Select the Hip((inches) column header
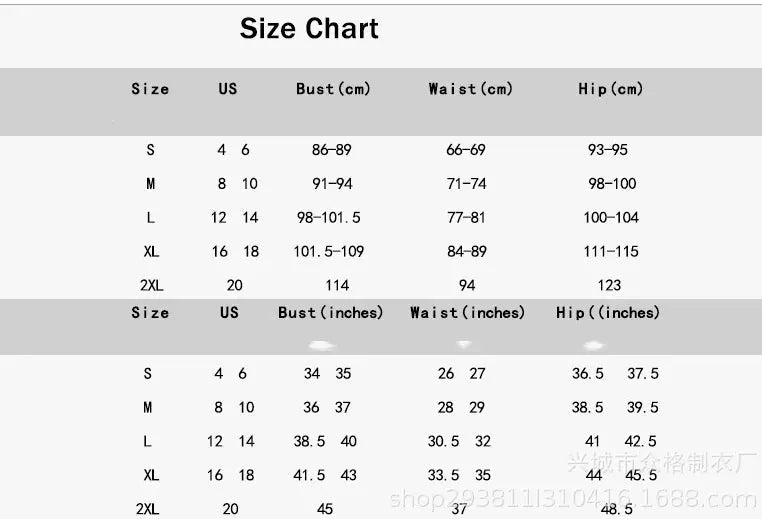This screenshot has height=519, width=762. tap(608, 313)
